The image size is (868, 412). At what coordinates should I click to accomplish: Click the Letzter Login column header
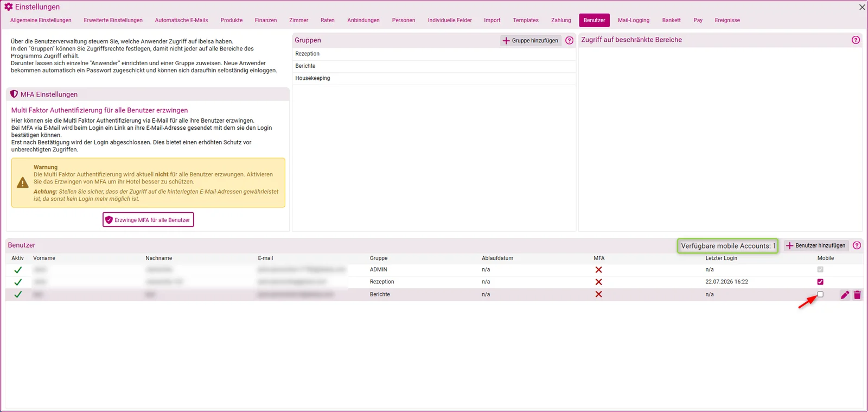pyautogui.click(x=721, y=258)
